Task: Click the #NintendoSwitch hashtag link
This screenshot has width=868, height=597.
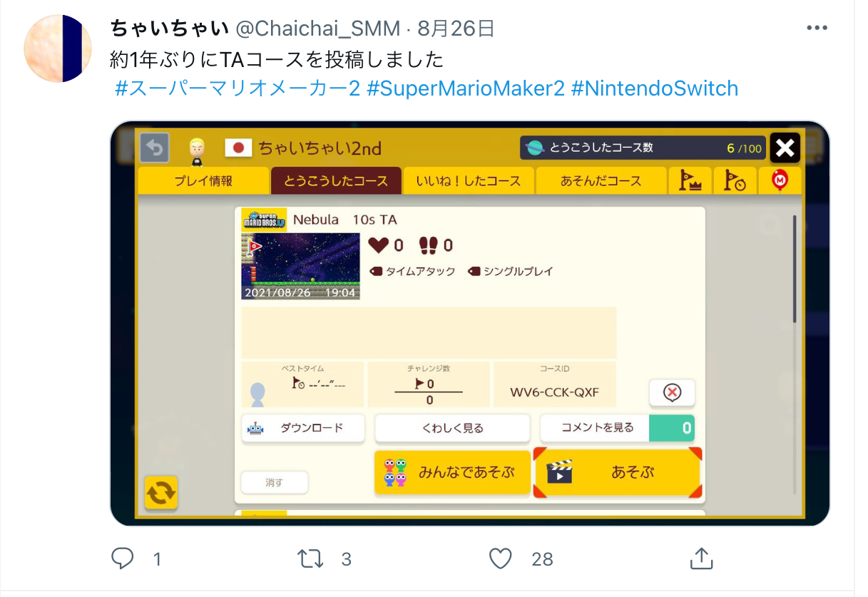Action: pyautogui.click(x=655, y=88)
